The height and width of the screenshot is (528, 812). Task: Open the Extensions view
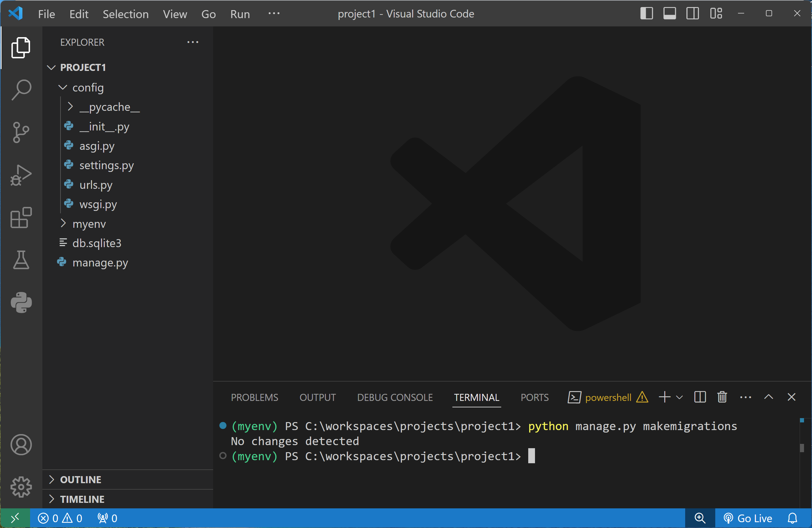pyautogui.click(x=21, y=217)
